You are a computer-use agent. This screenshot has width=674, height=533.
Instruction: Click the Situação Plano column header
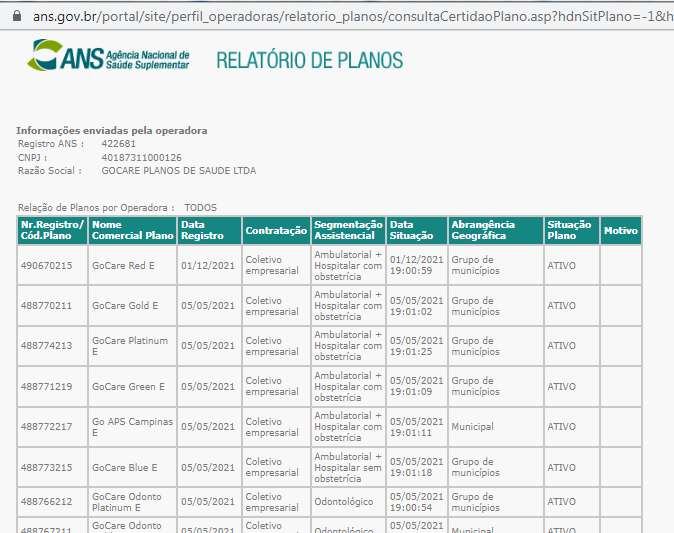pyautogui.click(x=572, y=230)
